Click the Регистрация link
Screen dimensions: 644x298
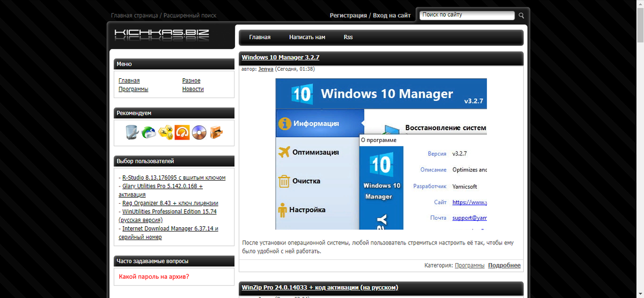[x=348, y=16]
